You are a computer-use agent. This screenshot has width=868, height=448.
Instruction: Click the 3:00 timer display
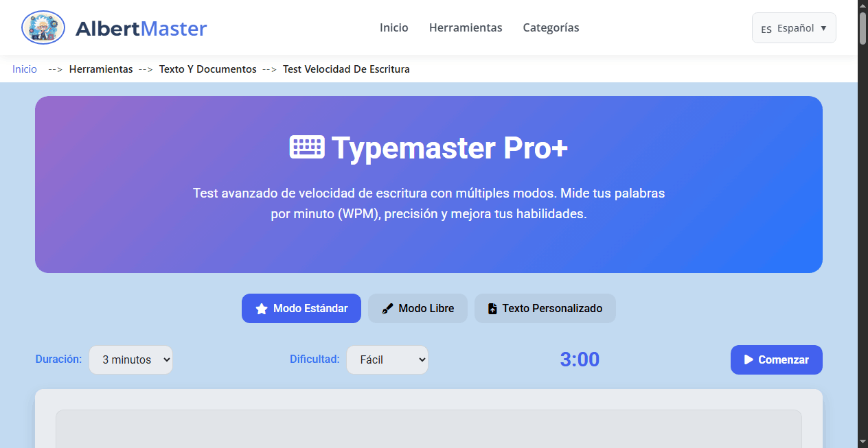[580, 359]
